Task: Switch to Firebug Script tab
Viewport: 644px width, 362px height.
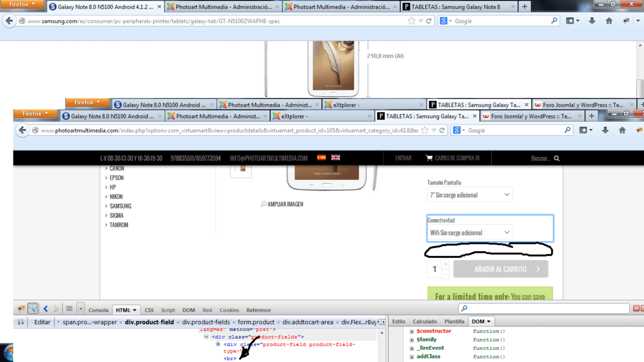Action: click(168, 310)
